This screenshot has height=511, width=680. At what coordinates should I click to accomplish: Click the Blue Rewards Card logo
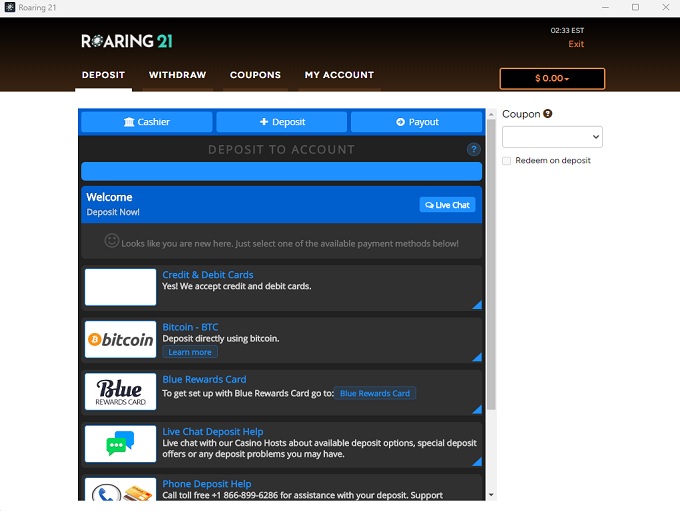click(121, 392)
